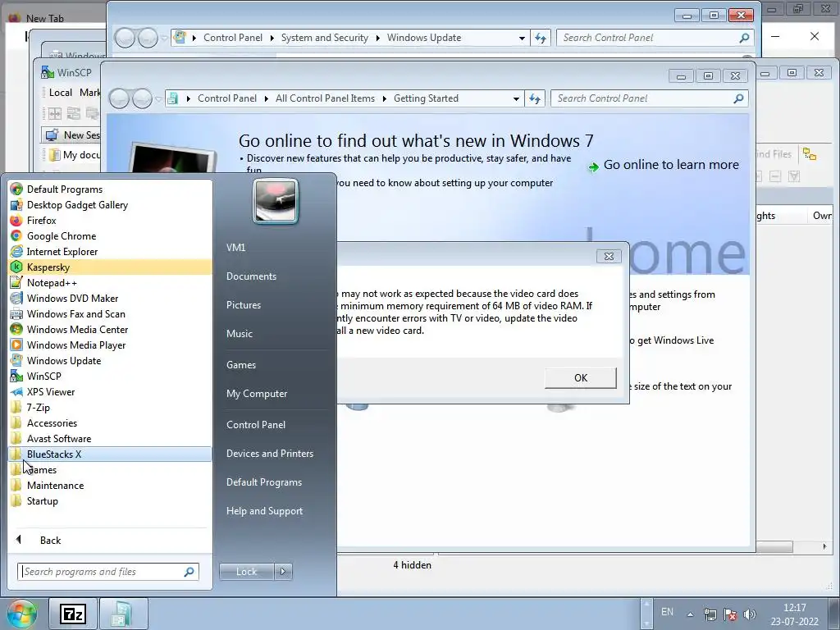The height and width of the screenshot is (630, 840).
Task: Open Pictures from Start menu
Action: click(x=243, y=305)
